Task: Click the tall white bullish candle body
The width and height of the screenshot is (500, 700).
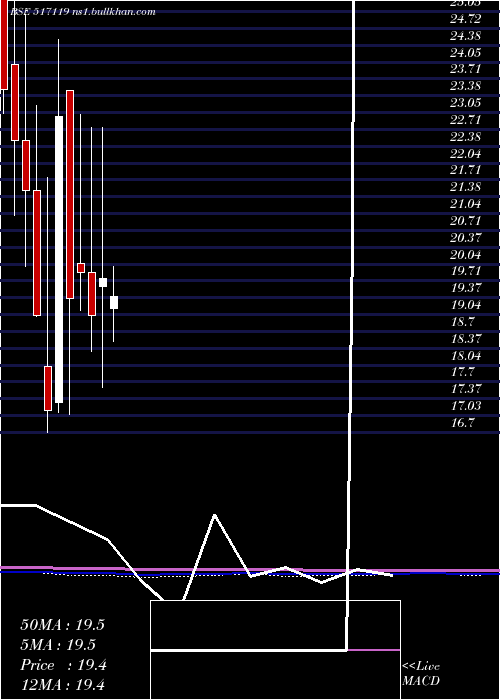Action: 59,259
